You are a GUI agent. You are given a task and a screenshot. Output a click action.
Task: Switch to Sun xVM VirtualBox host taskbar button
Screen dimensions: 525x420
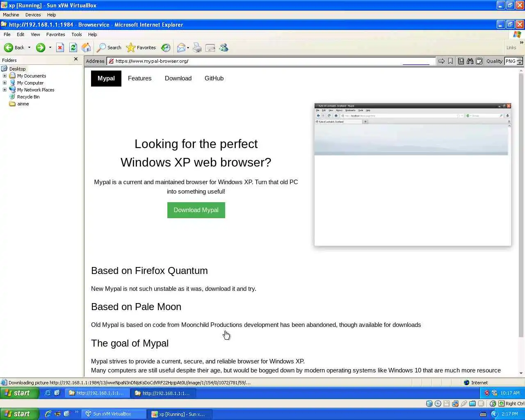tap(114, 414)
